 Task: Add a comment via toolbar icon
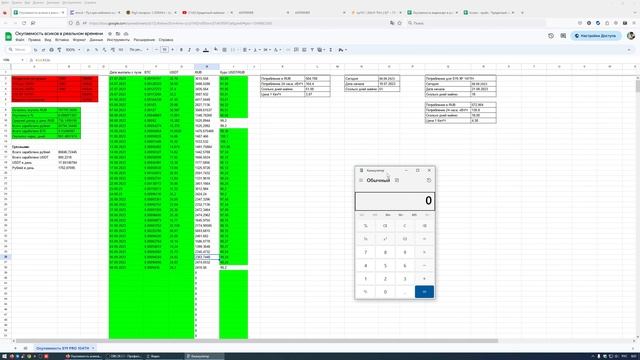coord(296,50)
